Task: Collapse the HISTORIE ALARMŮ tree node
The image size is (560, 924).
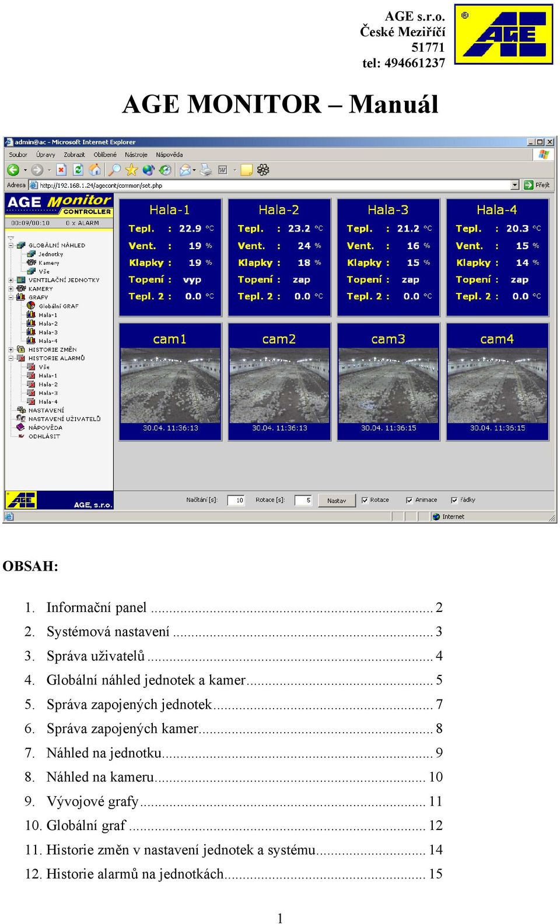Action: click(x=11, y=359)
